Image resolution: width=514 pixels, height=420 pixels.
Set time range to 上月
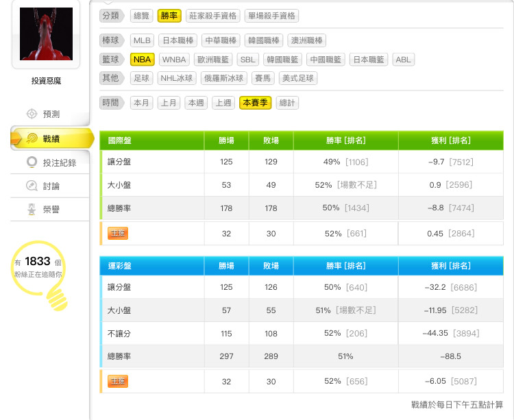click(x=169, y=103)
